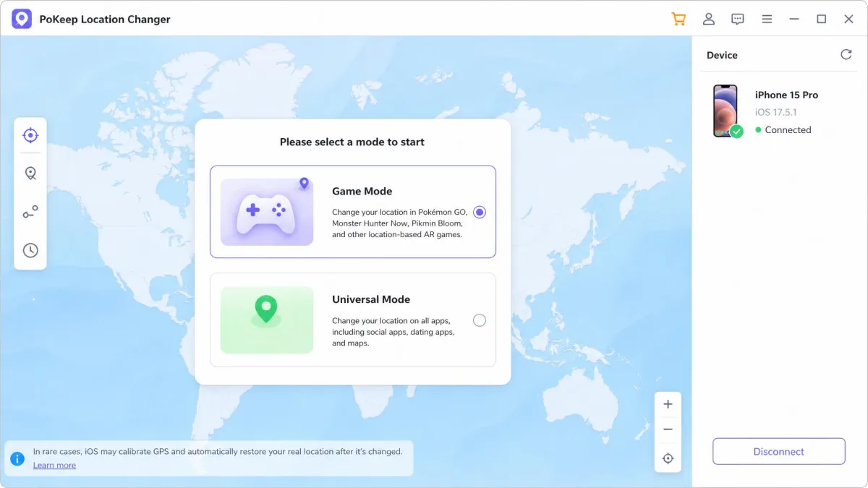The height and width of the screenshot is (488, 868).
Task: Recenter map to current location
Action: [668, 458]
